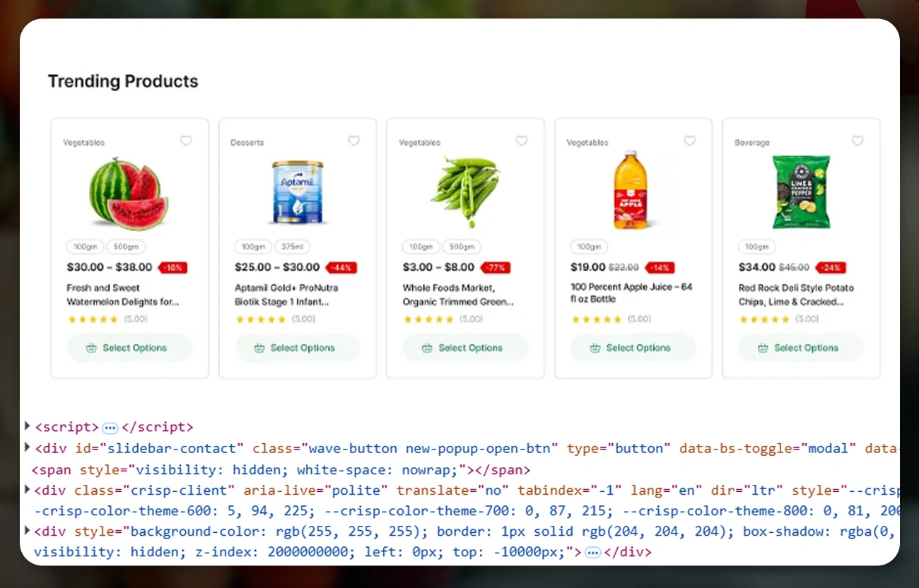Click Vegetables category on Apple Juice card
Image resolution: width=919 pixels, height=588 pixels.
pyautogui.click(x=587, y=143)
